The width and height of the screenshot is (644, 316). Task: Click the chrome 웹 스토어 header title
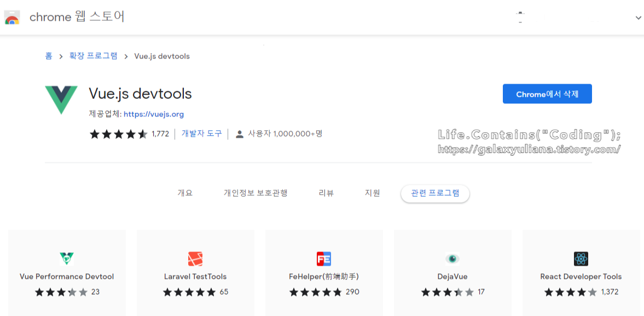77,17
